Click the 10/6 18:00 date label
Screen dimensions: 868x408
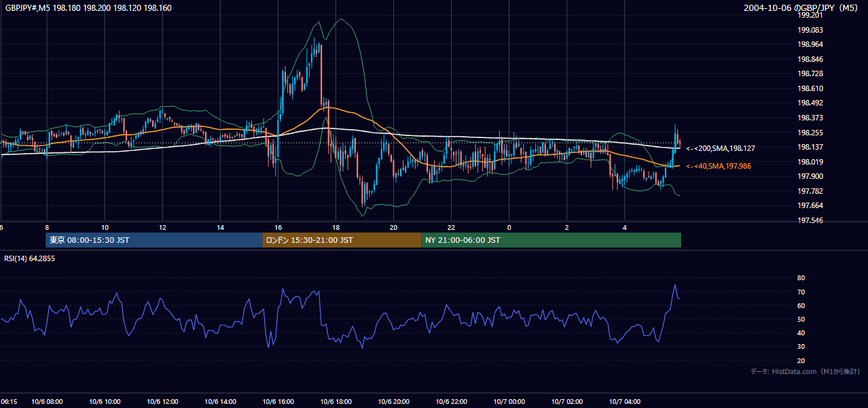[x=336, y=402]
